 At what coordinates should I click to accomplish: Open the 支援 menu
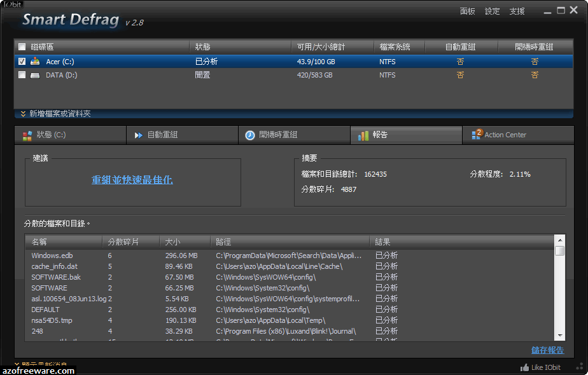517,11
